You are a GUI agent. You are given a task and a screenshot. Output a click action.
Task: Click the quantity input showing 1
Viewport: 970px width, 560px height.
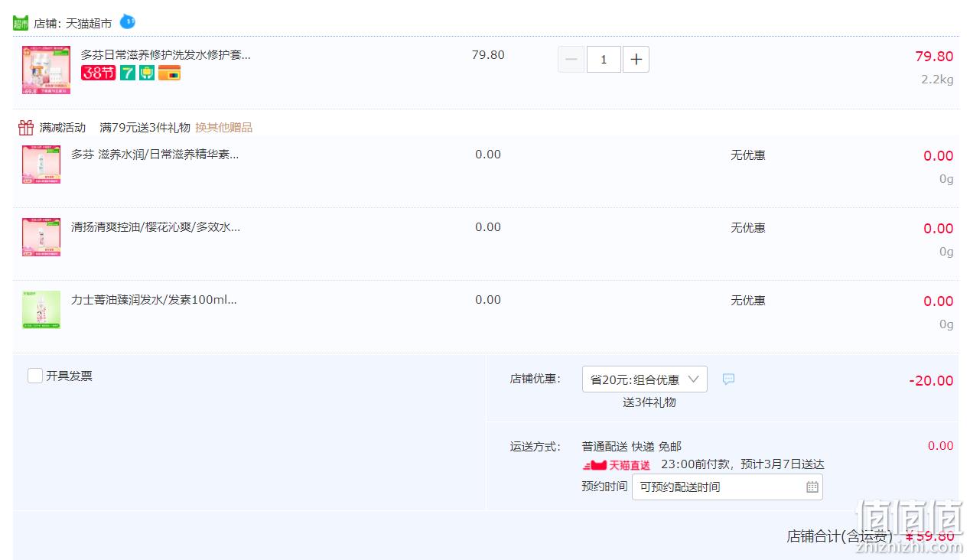[604, 60]
